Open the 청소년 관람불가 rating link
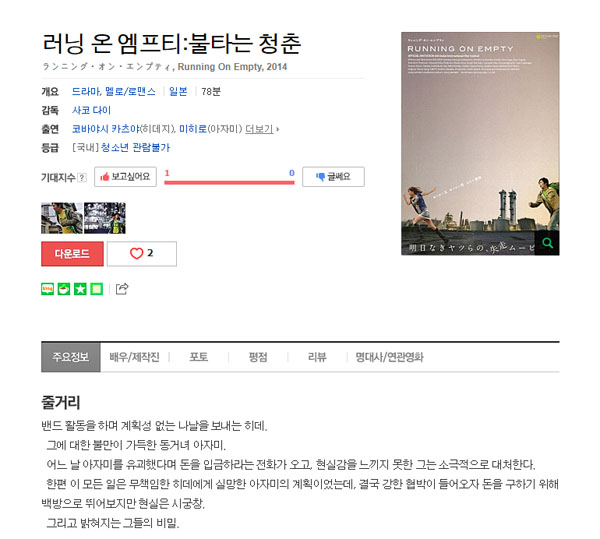The image size is (600, 539). pyautogui.click(x=135, y=147)
